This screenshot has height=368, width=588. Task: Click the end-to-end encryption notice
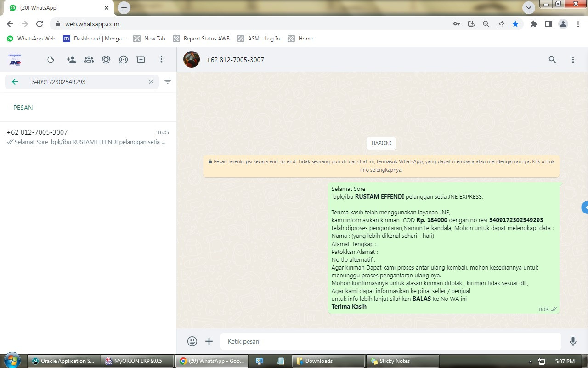(x=381, y=166)
